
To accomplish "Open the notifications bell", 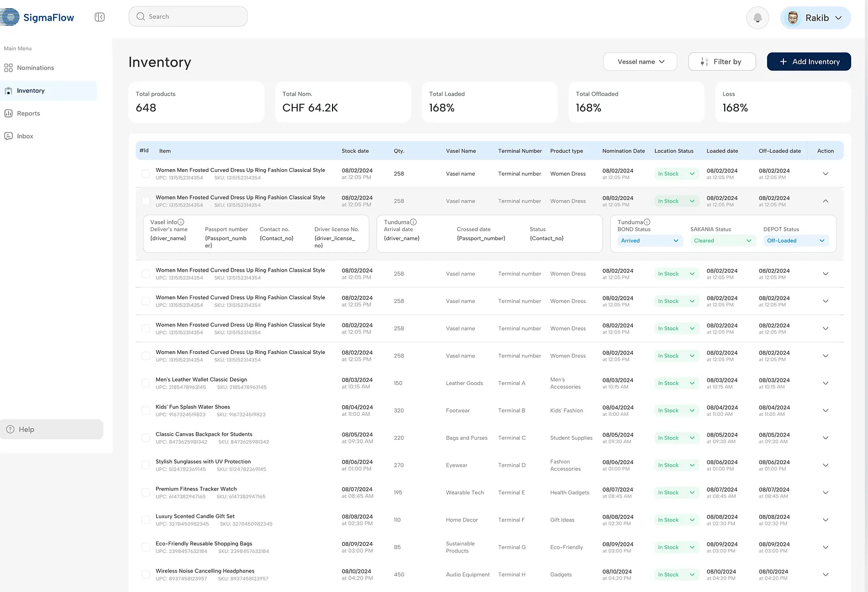I will [x=758, y=18].
